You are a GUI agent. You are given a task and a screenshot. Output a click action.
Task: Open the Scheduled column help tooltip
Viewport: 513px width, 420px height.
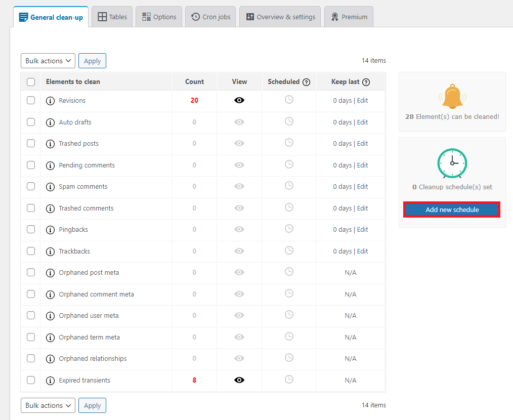click(306, 81)
